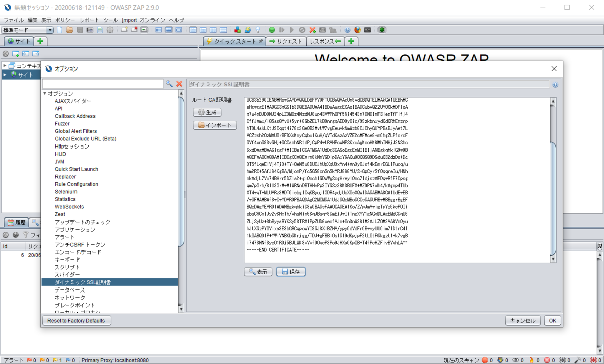The image size is (604, 364).
Task: Select Quick Start Launch option
Action: (77, 169)
